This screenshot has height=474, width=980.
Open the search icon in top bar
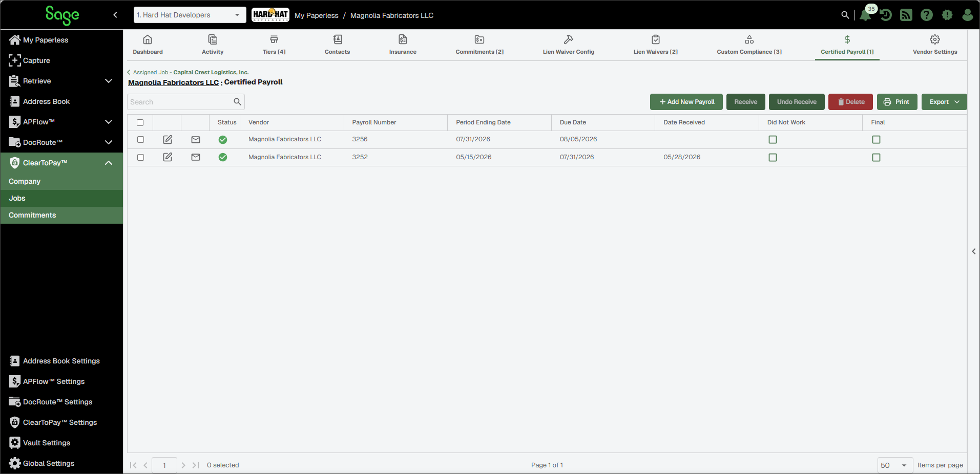click(845, 15)
